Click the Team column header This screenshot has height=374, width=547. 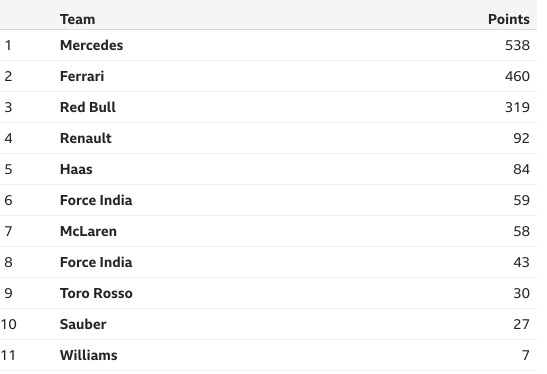tap(77, 19)
